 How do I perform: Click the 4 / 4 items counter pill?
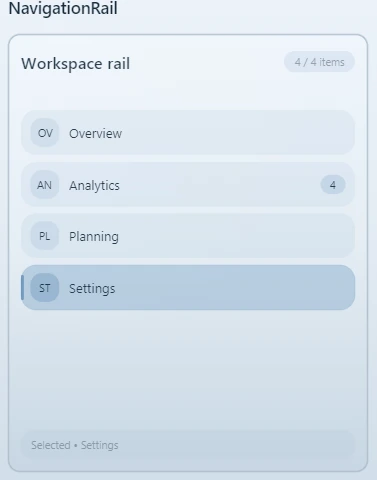pos(319,62)
